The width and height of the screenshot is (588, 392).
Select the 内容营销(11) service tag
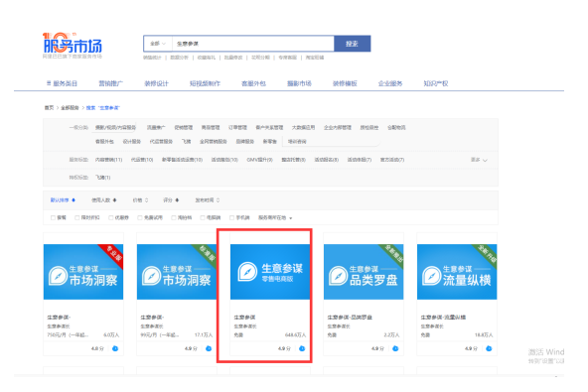[108, 160]
